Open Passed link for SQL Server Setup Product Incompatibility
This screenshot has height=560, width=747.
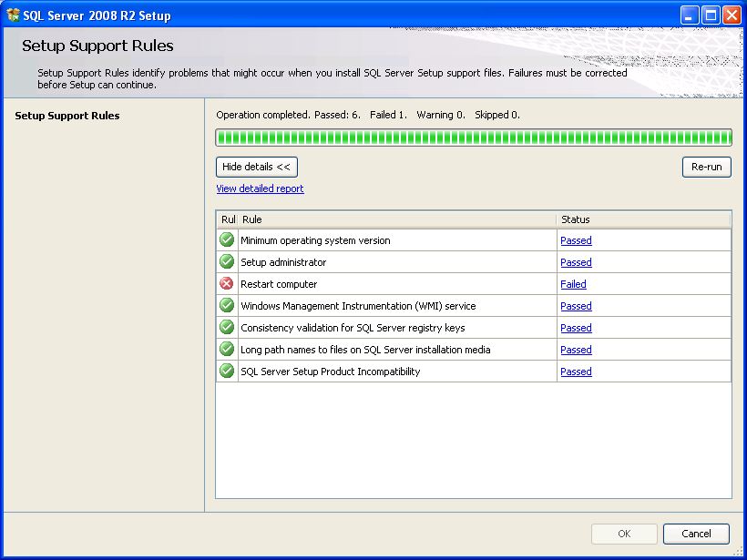[x=576, y=372]
